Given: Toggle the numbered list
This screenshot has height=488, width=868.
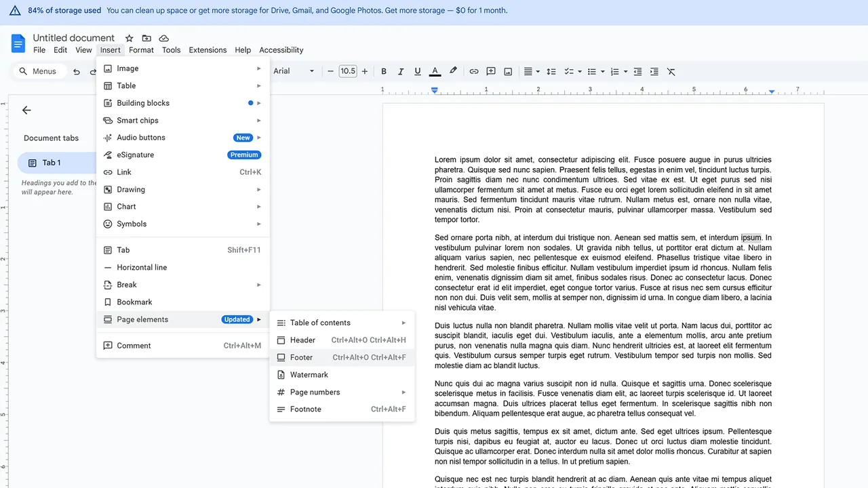Looking at the screenshot, I should (615, 71).
